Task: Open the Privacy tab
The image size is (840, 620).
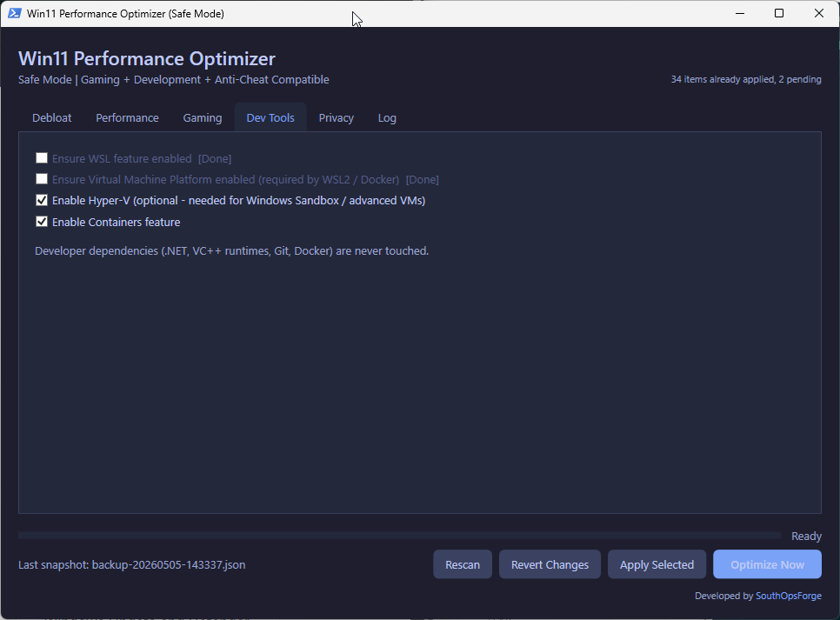Action: pyautogui.click(x=337, y=118)
